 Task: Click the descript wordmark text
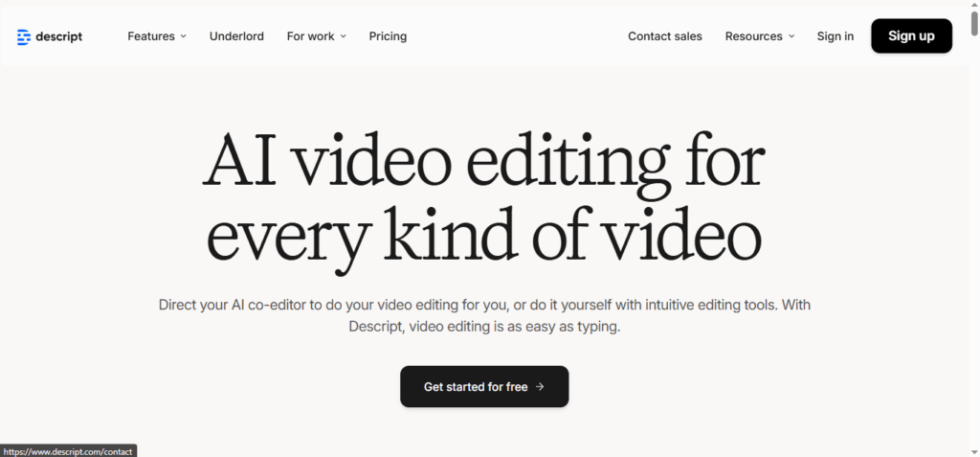[60, 36]
